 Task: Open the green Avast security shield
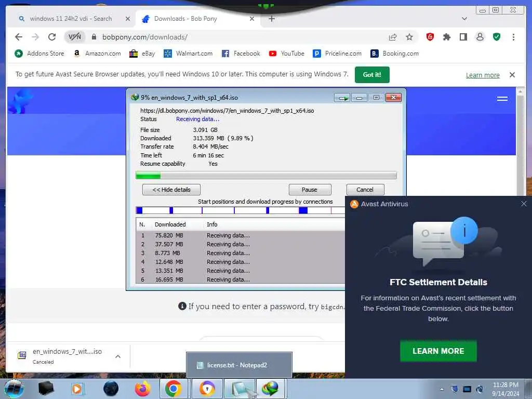pos(497,37)
